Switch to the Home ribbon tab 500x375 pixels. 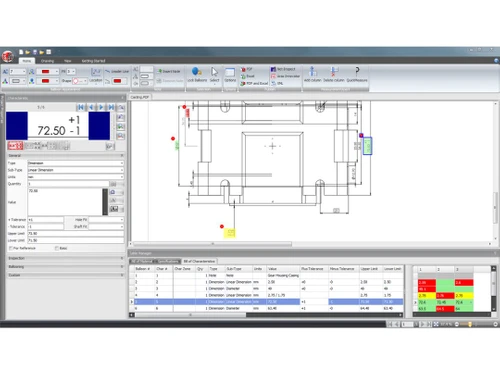click(26, 61)
